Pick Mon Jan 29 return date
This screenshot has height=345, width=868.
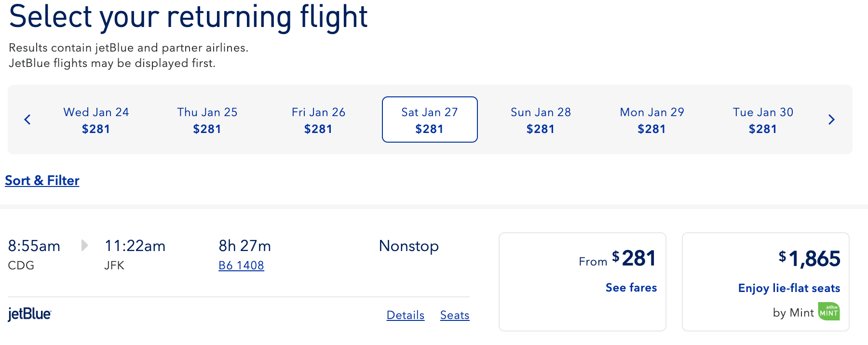pos(652,120)
